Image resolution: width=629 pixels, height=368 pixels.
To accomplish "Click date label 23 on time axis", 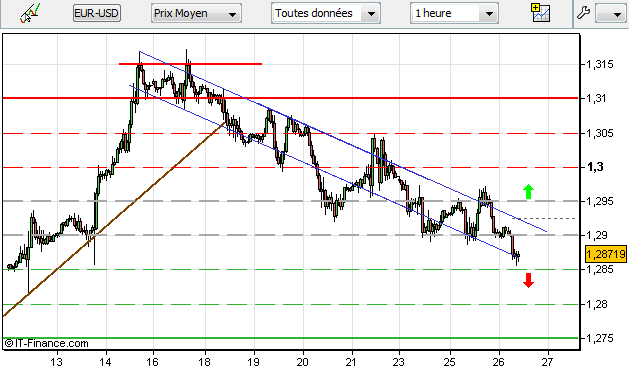I will [399, 362].
